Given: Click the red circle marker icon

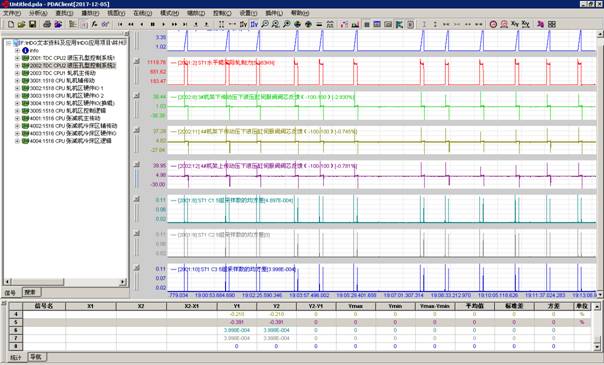Looking at the screenshot, I should click(493, 24).
